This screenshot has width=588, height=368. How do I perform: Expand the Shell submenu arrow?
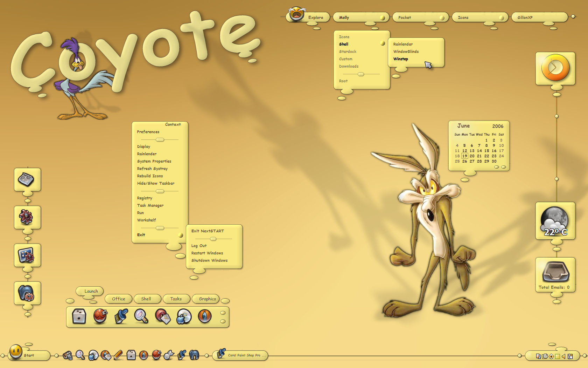(383, 43)
